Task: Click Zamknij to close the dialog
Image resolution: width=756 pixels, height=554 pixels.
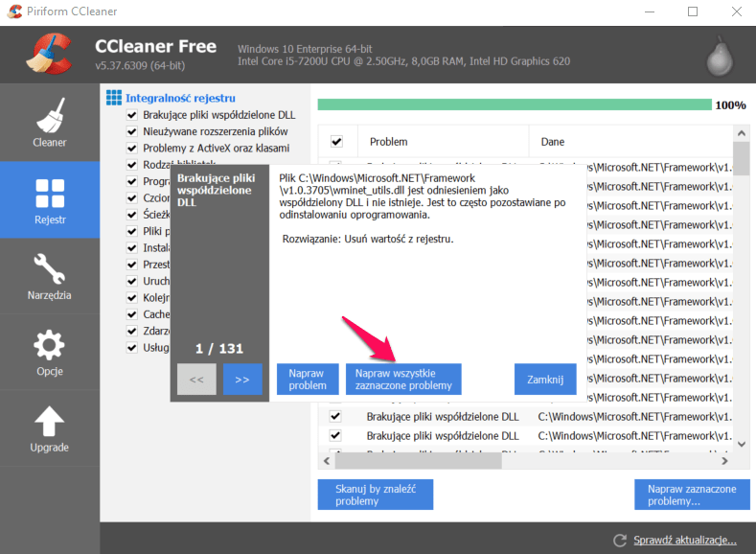Action: [x=545, y=379]
